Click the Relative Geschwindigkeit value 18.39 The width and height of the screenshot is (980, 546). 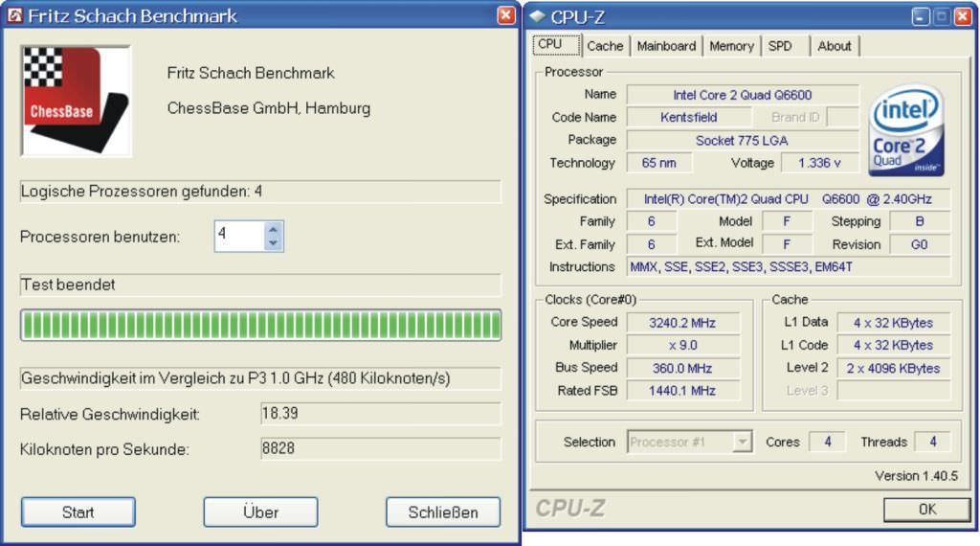tap(381, 414)
